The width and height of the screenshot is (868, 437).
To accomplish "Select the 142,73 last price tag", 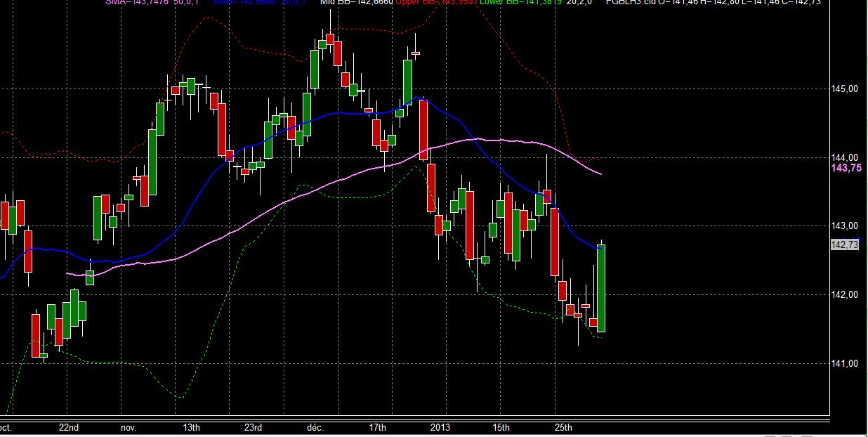I will click(x=844, y=244).
